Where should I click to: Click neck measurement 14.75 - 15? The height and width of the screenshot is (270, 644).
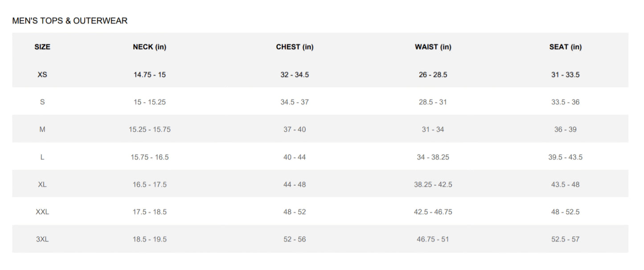(149, 75)
